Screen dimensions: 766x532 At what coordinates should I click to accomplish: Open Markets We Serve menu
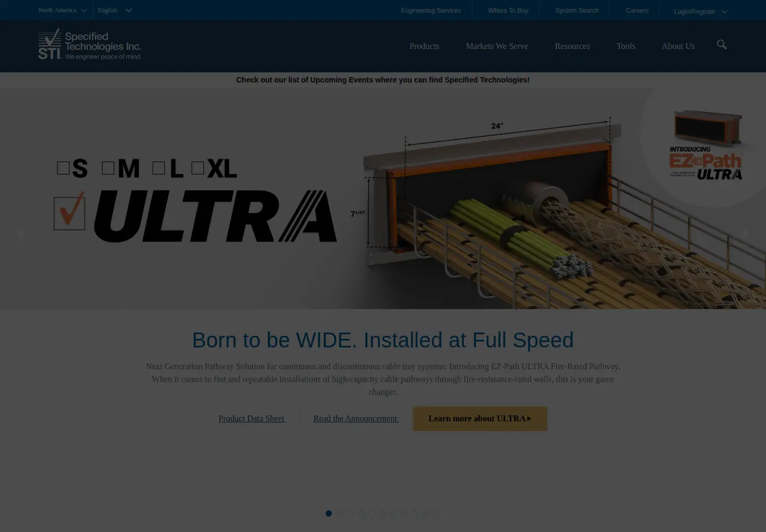[497, 46]
